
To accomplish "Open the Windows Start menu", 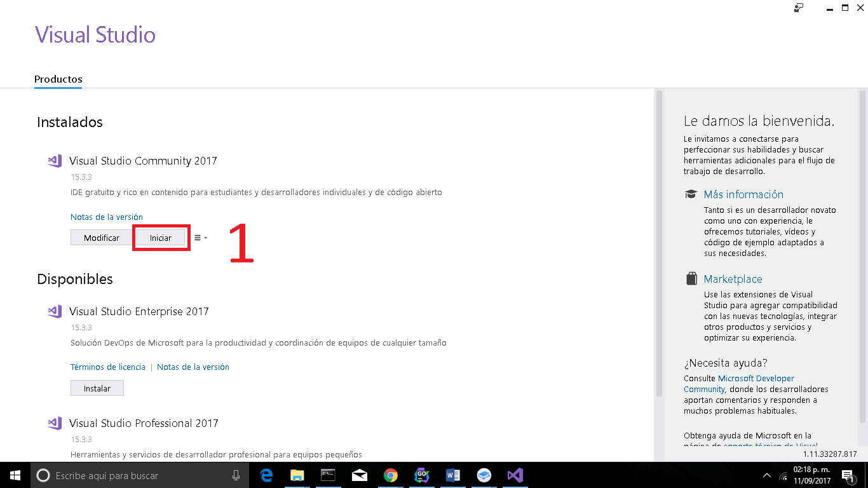I will pos(15,475).
